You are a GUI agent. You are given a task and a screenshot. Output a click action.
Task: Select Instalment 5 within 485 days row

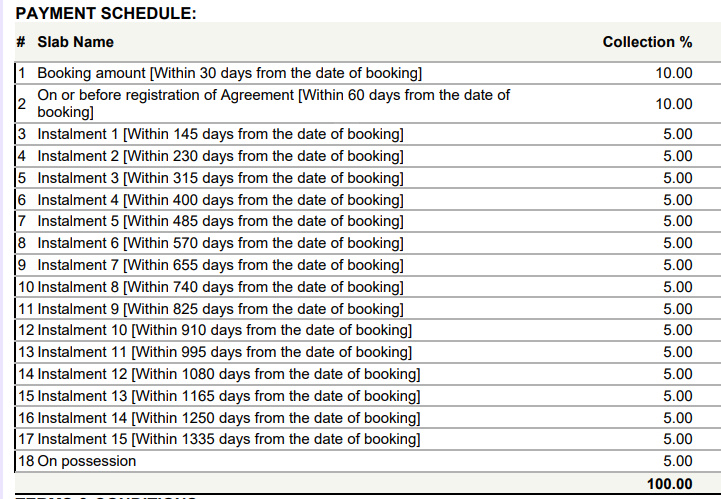click(x=220, y=221)
